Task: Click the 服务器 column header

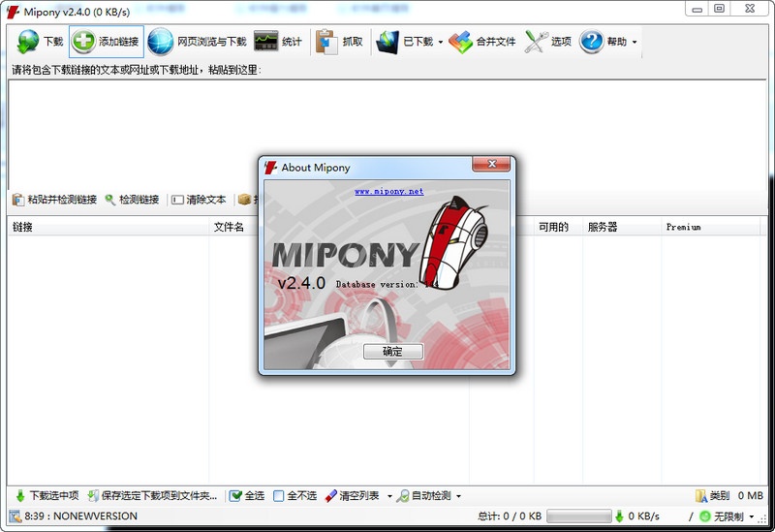Action: (x=622, y=227)
